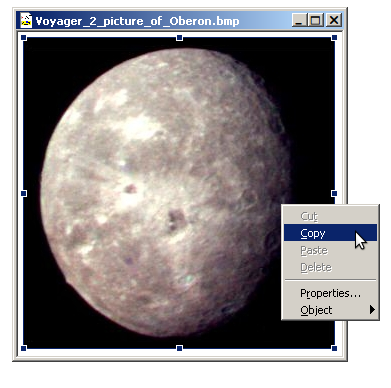Click the Oberon moon picture

[167, 193]
